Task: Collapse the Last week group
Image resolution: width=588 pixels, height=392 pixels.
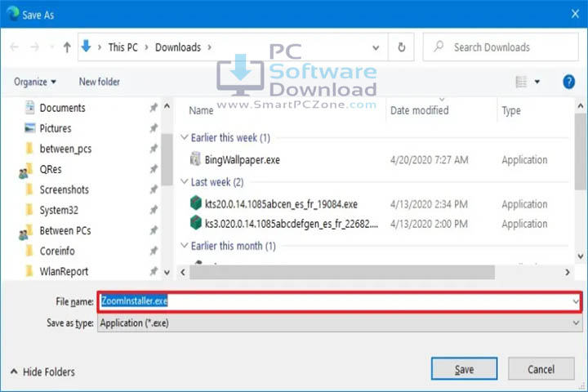Action: pyautogui.click(x=184, y=181)
